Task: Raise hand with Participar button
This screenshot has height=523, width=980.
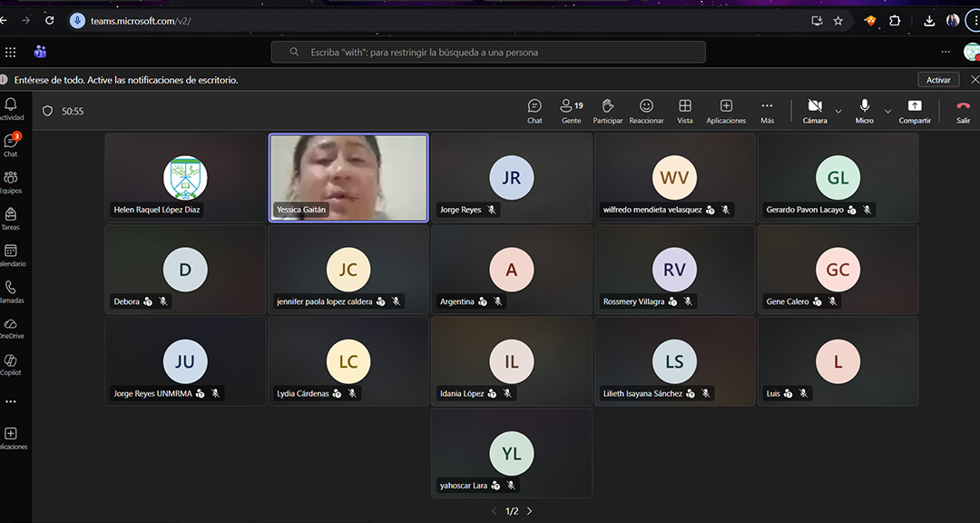Action: 608,111
